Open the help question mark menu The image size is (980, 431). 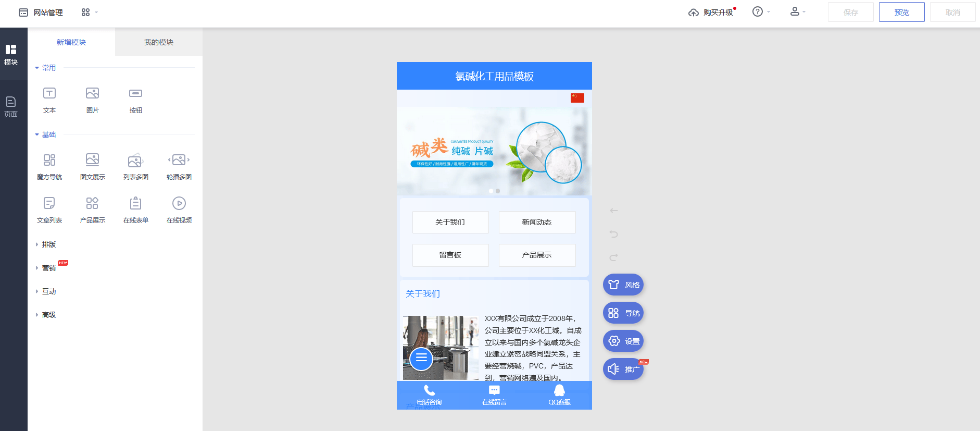pyautogui.click(x=761, y=11)
